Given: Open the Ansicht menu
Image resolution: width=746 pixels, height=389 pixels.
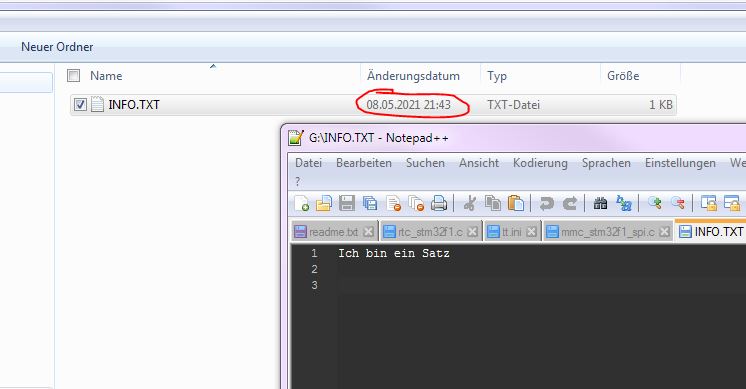Looking at the screenshot, I should (x=479, y=163).
